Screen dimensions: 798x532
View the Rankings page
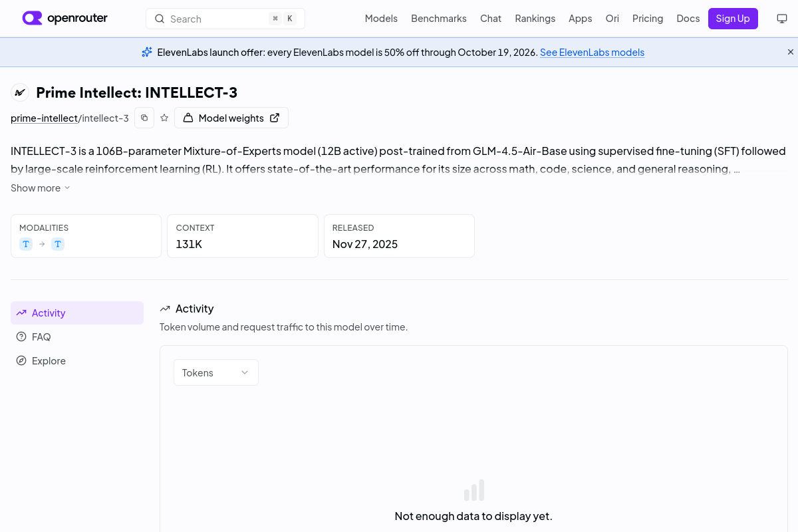[x=535, y=19]
